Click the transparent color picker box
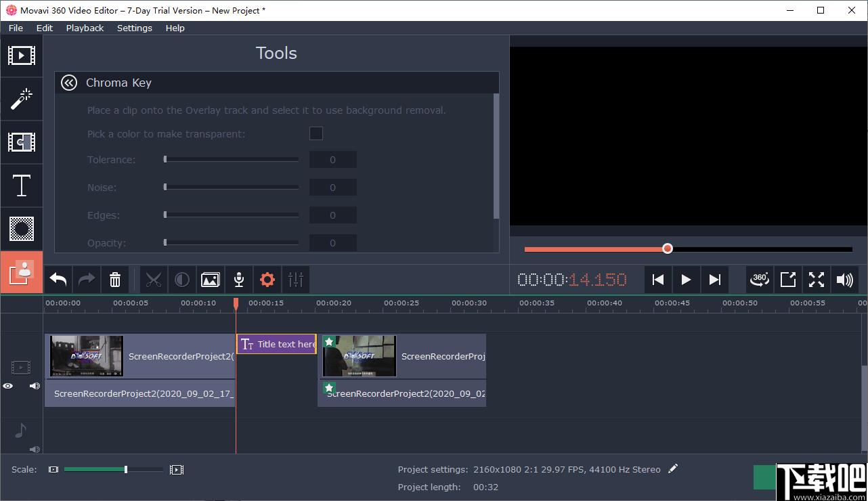Screen dimensions: 868x501 tap(316, 133)
